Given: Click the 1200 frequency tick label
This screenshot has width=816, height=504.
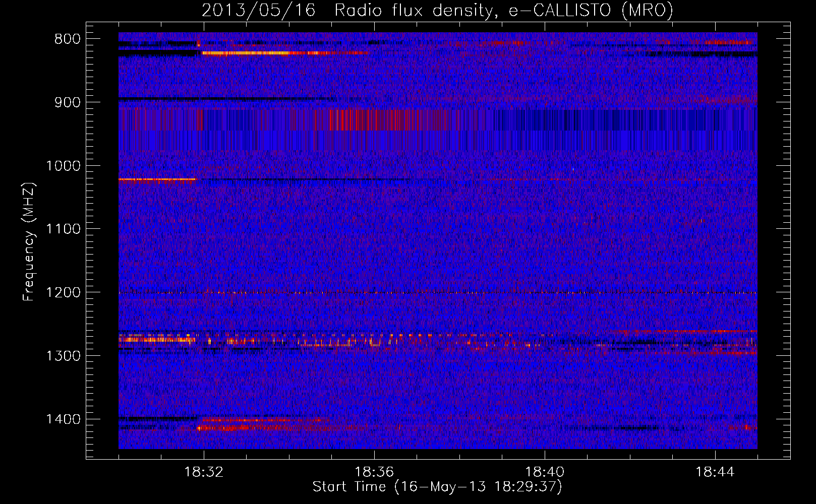Looking at the screenshot, I should [x=63, y=293].
